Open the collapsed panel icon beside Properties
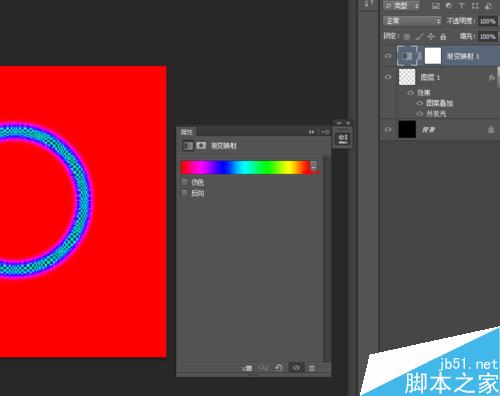Image resolution: width=500 pixels, height=396 pixels. (x=343, y=138)
